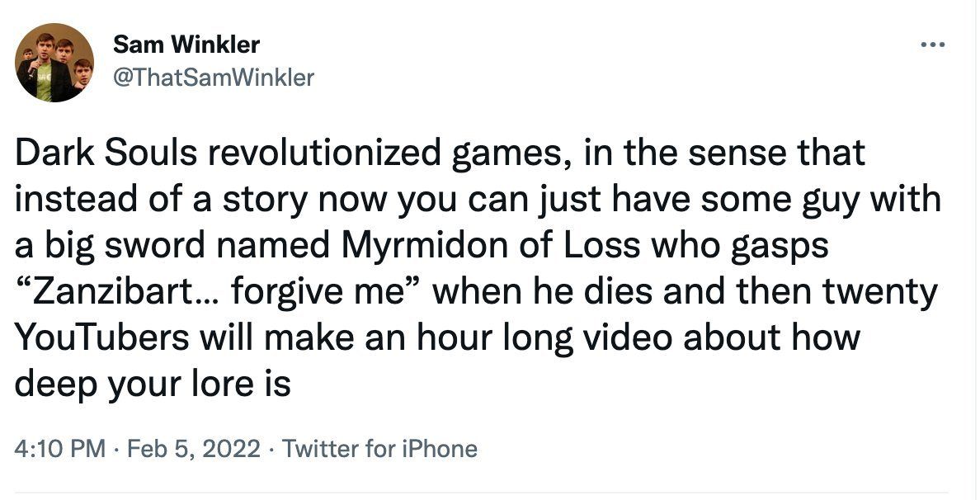980x500 pixels.
Task: Click the words "Dark Souls" in tweet
Action: tap(107, 153)
